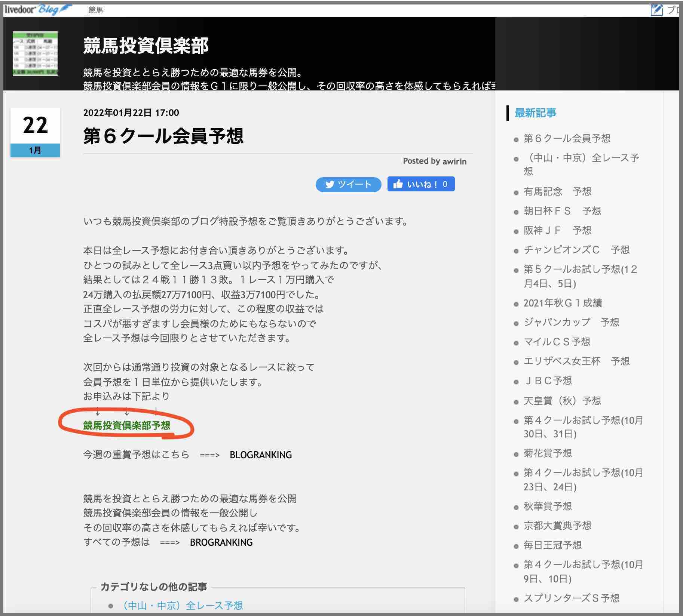Viewport: 683px width, 616px height.
Task: Open the blog header race-result thumbnail image
Action: pos(36,53)
